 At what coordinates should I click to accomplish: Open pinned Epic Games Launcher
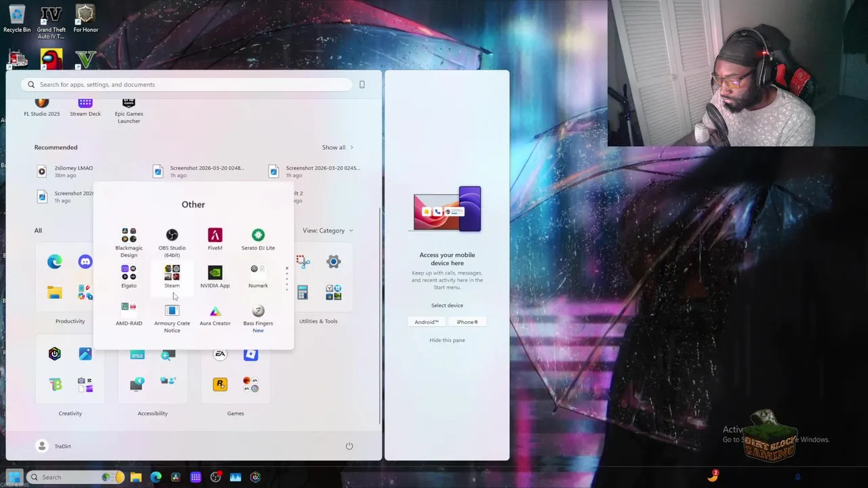pyautogui.click(x=129, y=110)
